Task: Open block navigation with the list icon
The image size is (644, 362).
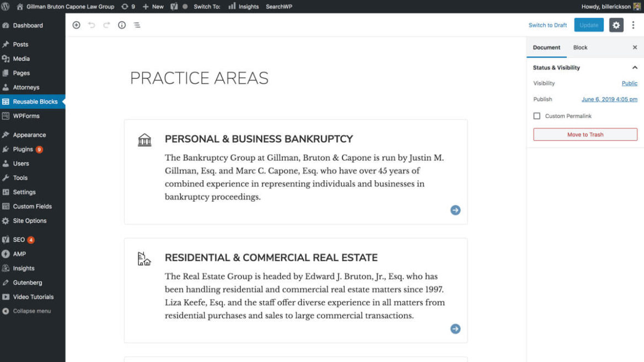Action: pos(136,25)
